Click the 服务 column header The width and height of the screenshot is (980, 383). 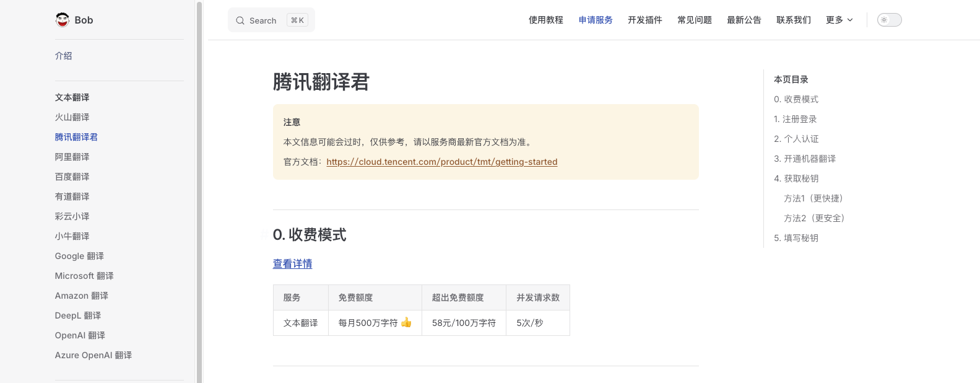[x=301, y=297]
